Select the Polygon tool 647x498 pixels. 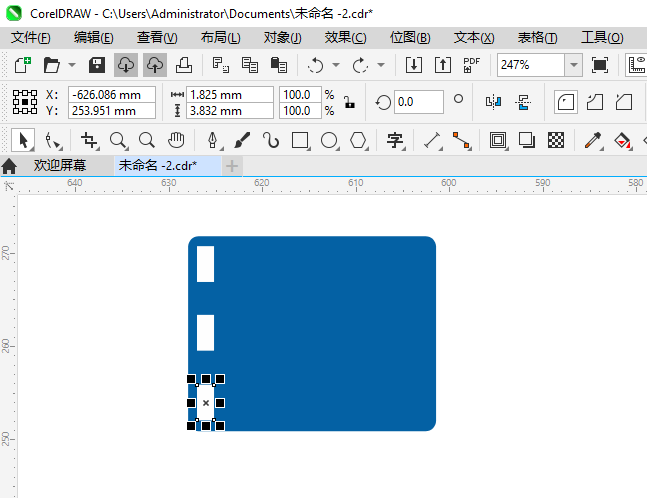[358, 140]
